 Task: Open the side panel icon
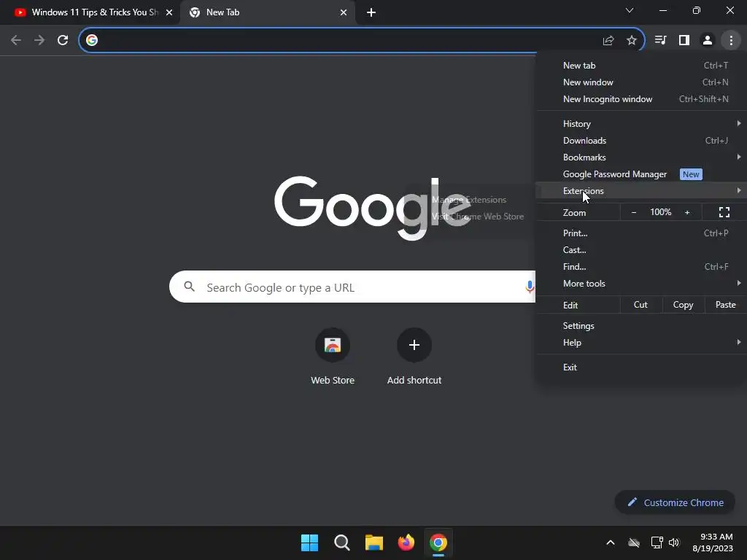(x=684, y=40)
